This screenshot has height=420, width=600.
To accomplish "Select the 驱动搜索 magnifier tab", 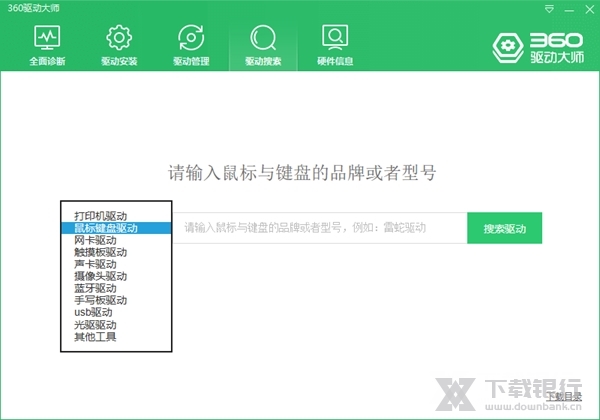I will [x=263, y=45].
